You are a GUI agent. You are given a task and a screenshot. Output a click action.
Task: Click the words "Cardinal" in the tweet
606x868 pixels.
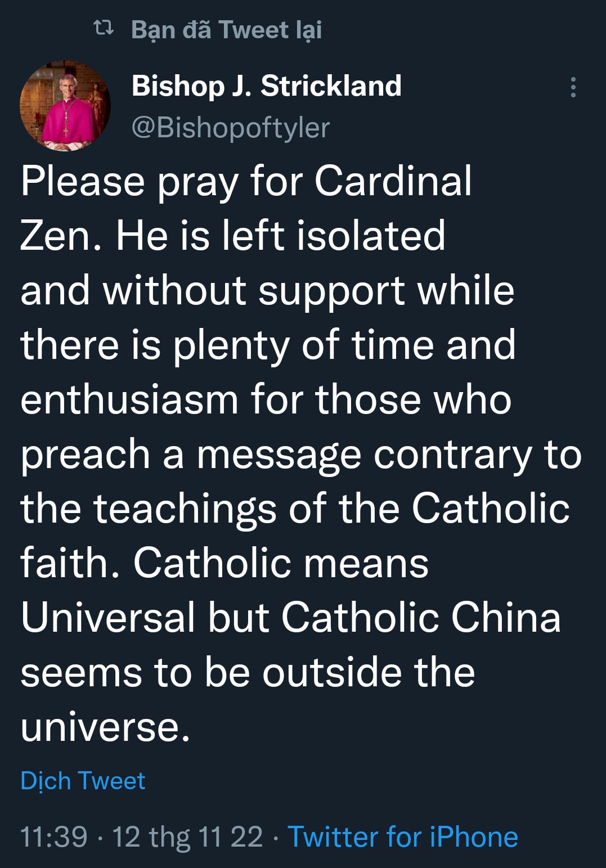click(393, 181)
